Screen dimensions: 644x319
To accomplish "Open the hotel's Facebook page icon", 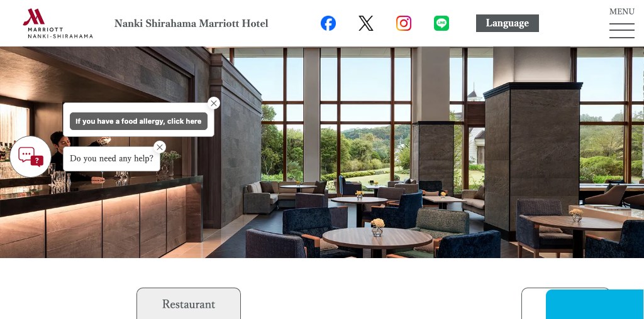I will point(328,23).
